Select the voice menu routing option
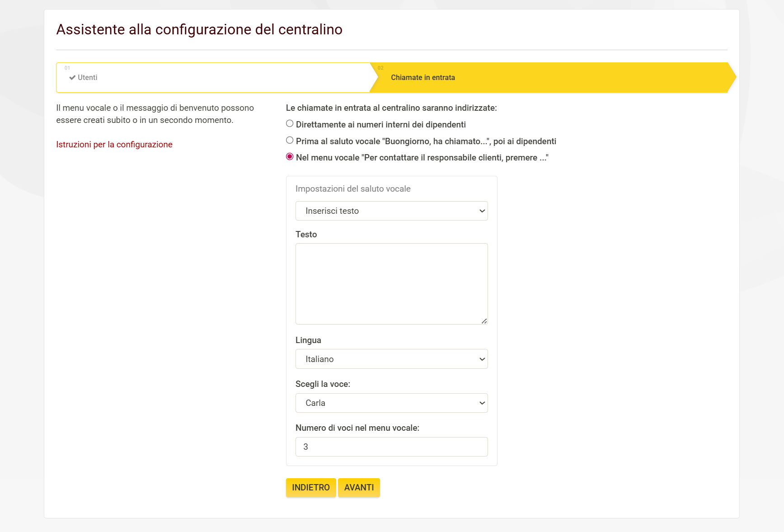The image size is (784, 532). tap(289, 156)
